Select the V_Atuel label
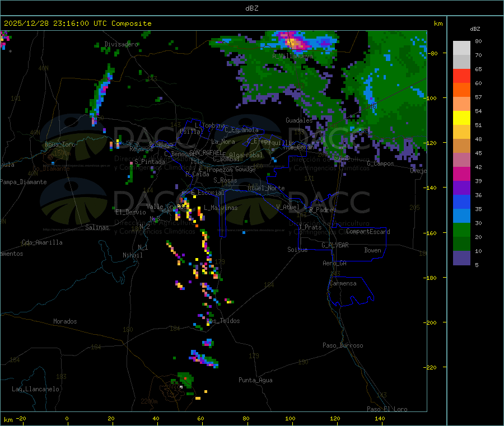The height and width of the screenshot is (426, 504). point(288,207)
